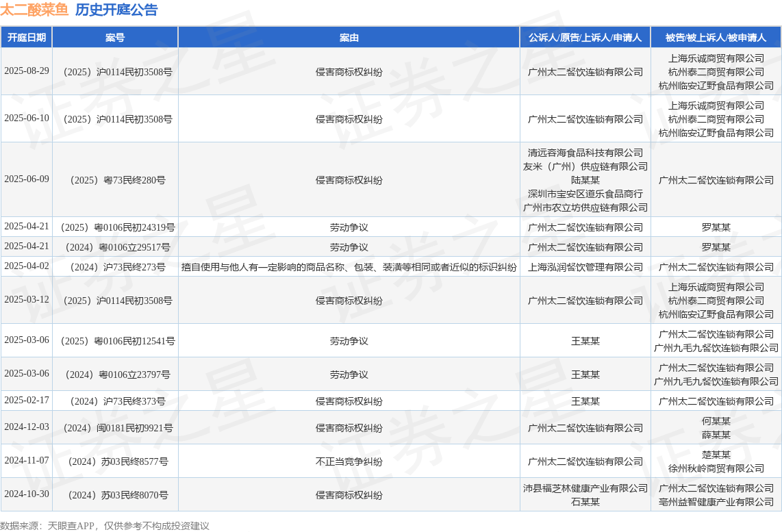782x532 pixels.
Task: Click 上海泓润餐饮管理有限公司
Action: [x=585, y=267]
